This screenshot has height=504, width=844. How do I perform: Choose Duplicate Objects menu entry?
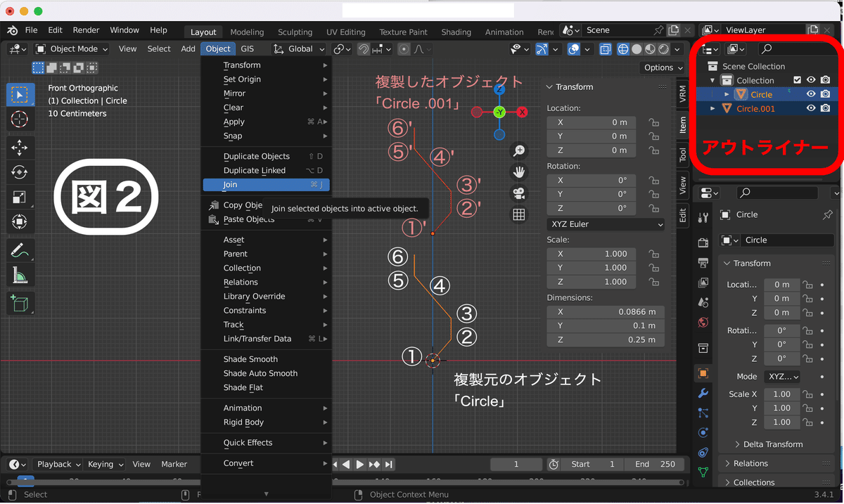[266, 156]
